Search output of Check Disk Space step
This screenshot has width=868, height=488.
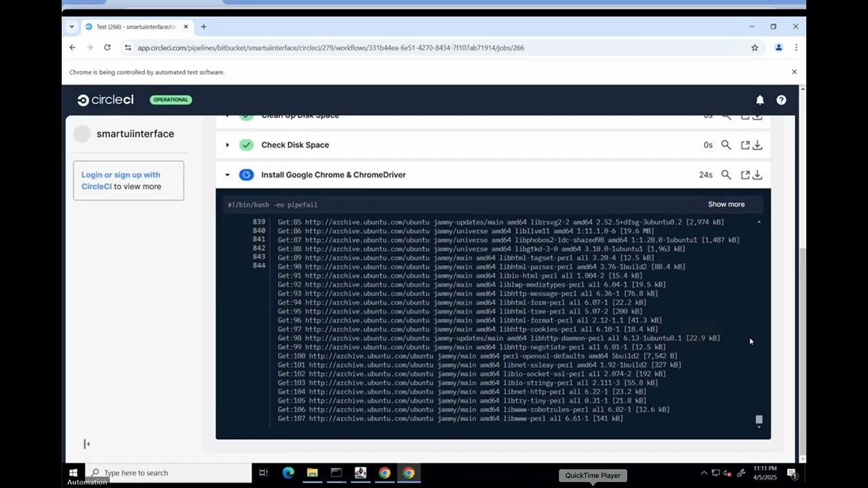click(726, 145)
